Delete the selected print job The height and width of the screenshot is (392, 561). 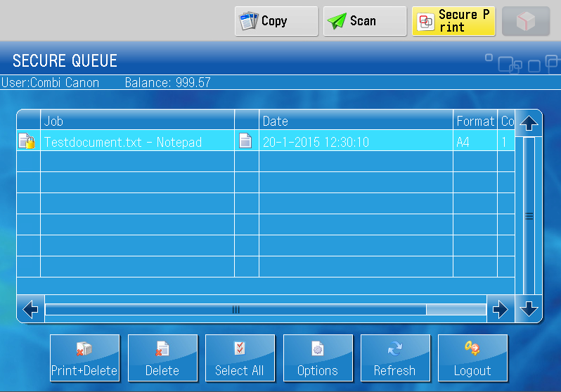(162, 358)
